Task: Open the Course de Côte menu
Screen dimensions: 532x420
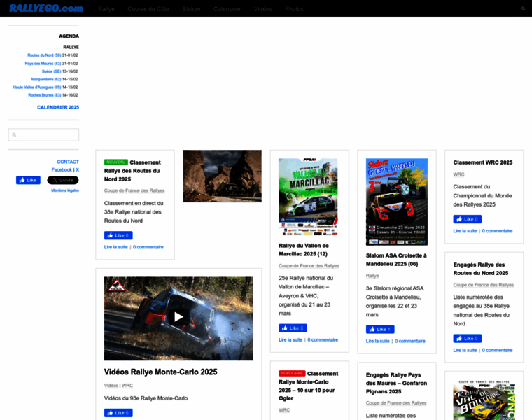Action: pos(148,9)
